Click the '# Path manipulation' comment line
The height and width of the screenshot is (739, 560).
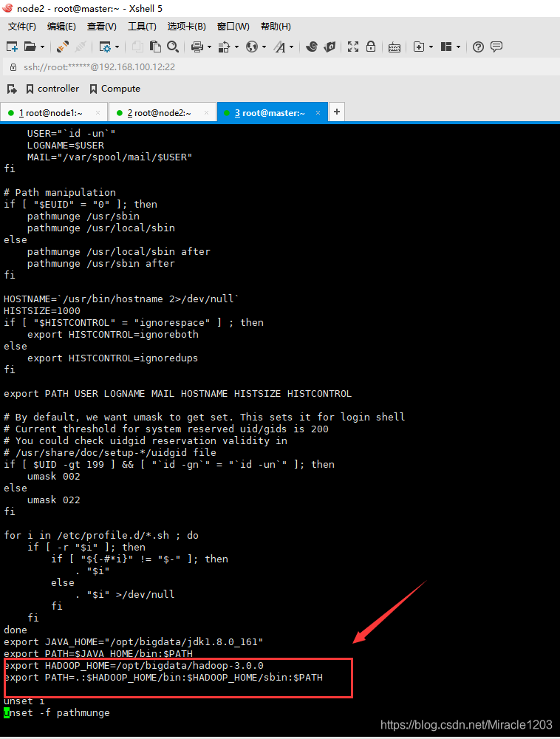coord(60,192)
